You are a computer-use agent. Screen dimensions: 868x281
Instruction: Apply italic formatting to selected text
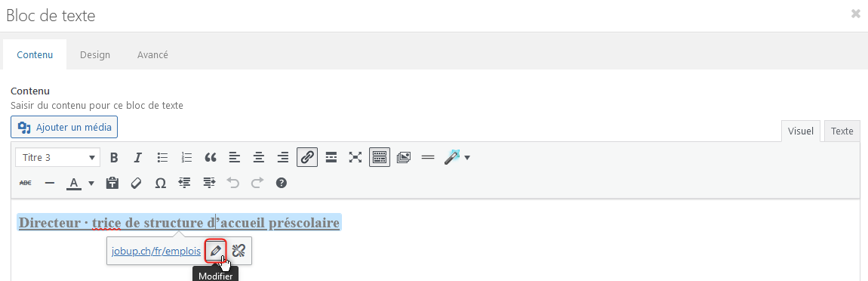[138, 157]
